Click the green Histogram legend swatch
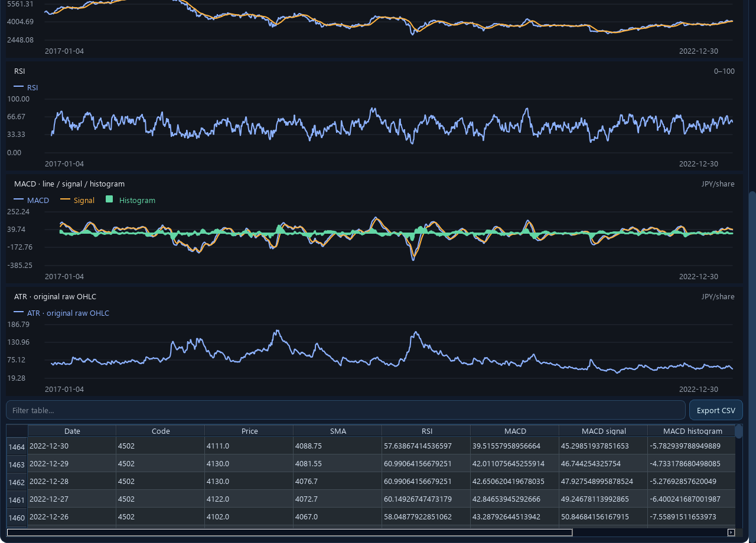Image resolution: width=756 pixels, height=543 pixels. (109, 199)
